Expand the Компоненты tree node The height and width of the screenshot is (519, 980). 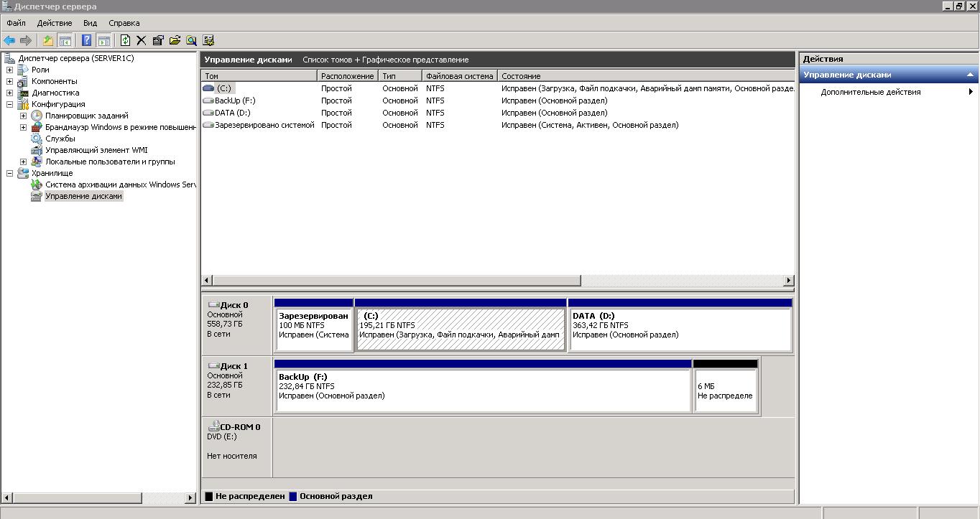9,81
